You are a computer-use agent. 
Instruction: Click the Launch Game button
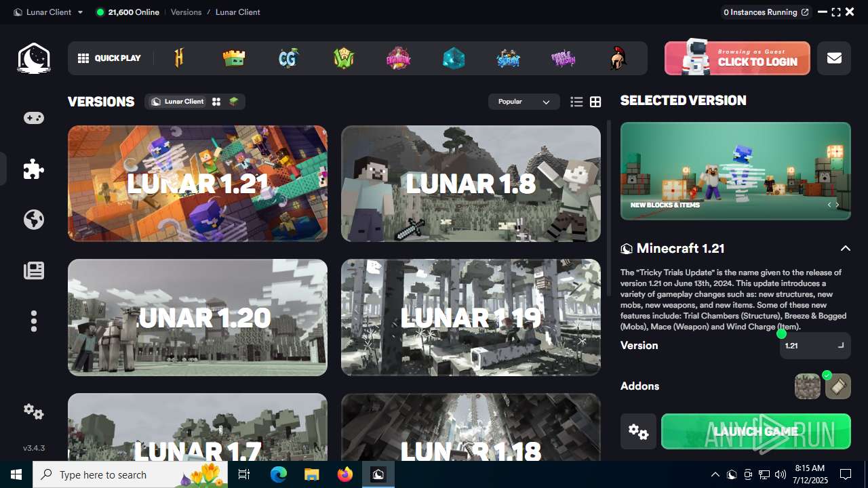pyautogui.click(x=756, y=431)
